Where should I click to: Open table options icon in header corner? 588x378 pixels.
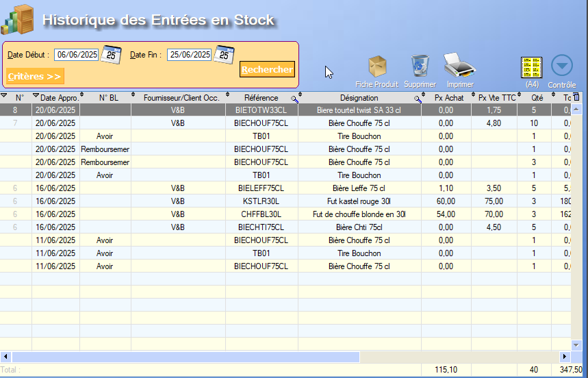pos(576,97)
